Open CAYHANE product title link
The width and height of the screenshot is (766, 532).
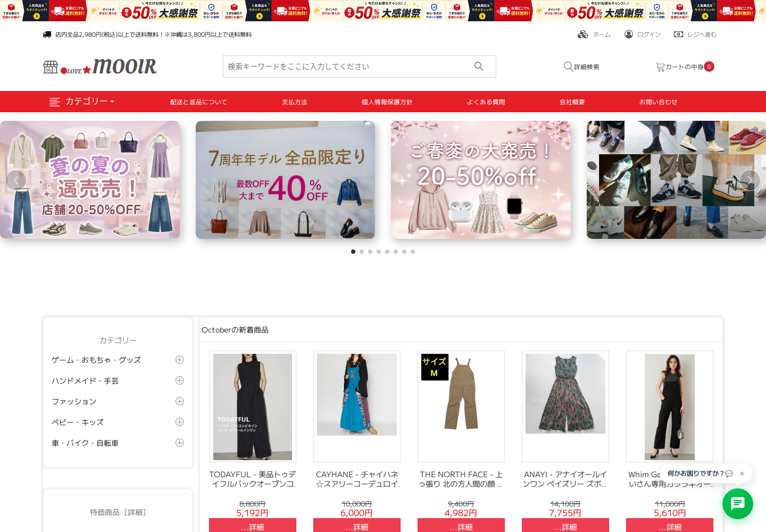(357, 479)
